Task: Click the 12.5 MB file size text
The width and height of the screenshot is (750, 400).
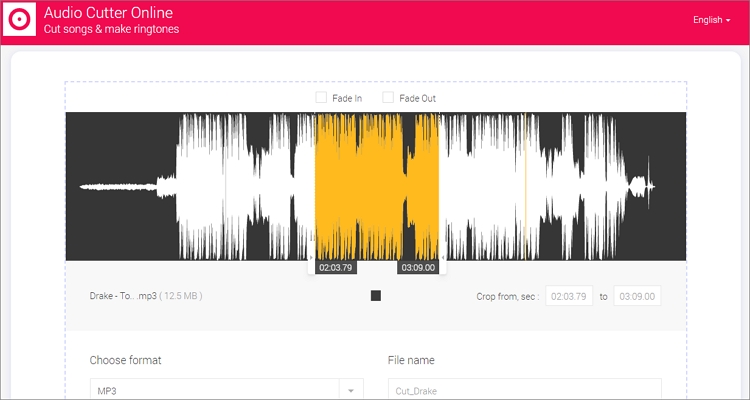Action: (x=180, y=296)
